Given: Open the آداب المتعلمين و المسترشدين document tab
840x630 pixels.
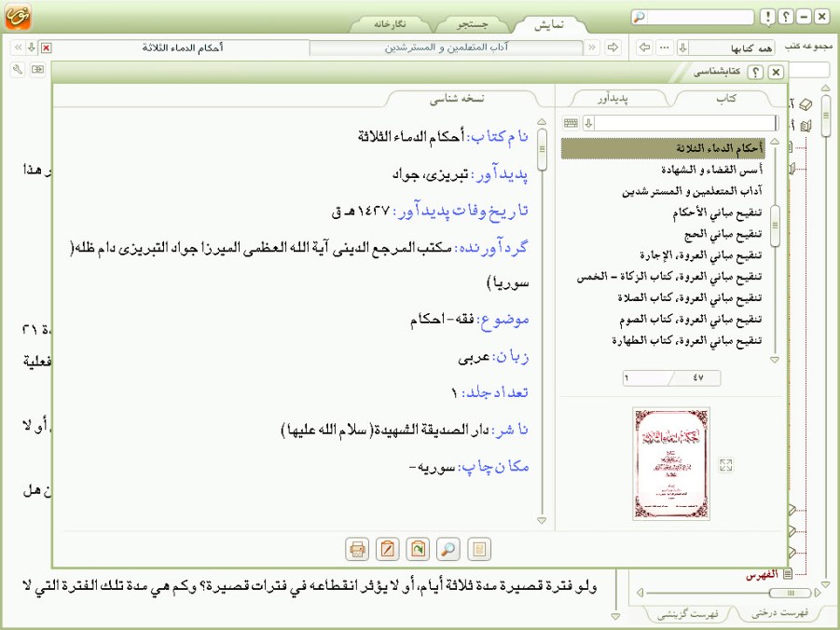Looking at the screenshot, I should 447,48.
